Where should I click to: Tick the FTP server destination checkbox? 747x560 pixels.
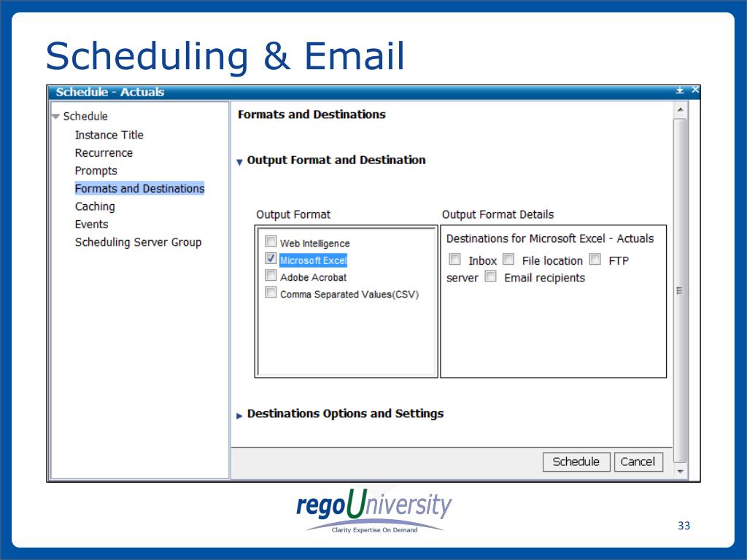tap(595, 259)
